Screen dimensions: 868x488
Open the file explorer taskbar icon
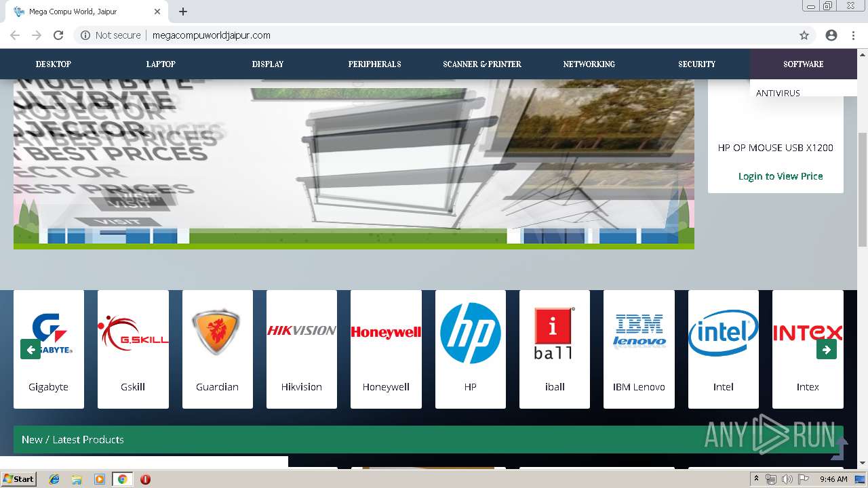coord(77,479)
